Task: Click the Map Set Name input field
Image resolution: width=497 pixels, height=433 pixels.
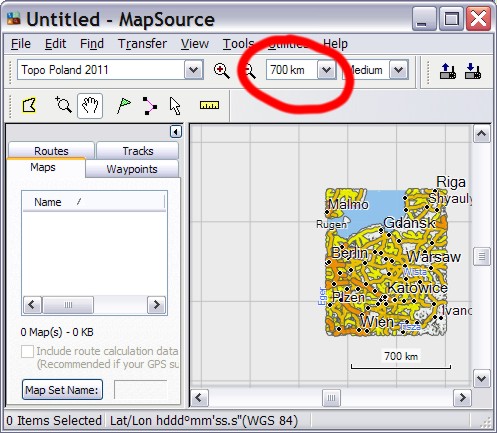Action: [x=141, y=389]
